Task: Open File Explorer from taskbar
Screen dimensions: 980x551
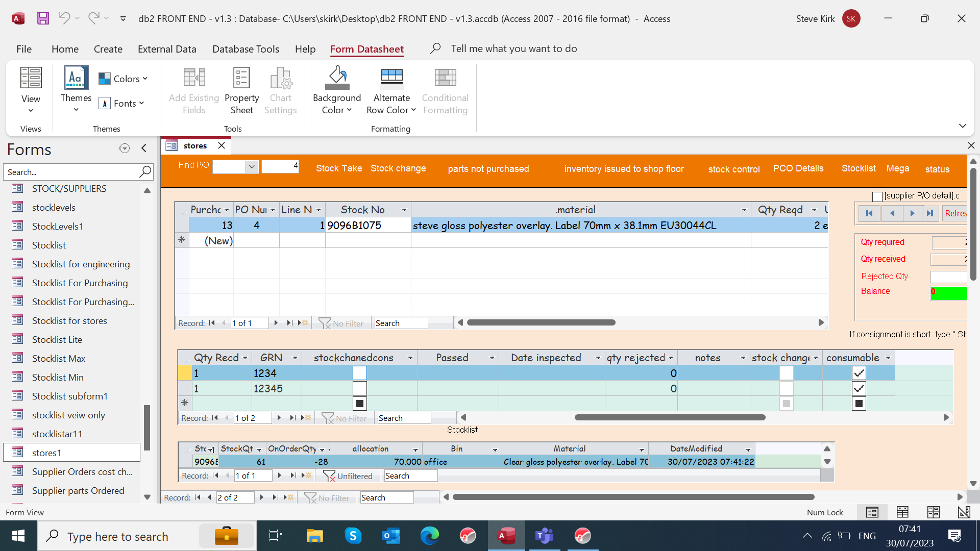Action: pyautogui.click(x=315, y=536)
